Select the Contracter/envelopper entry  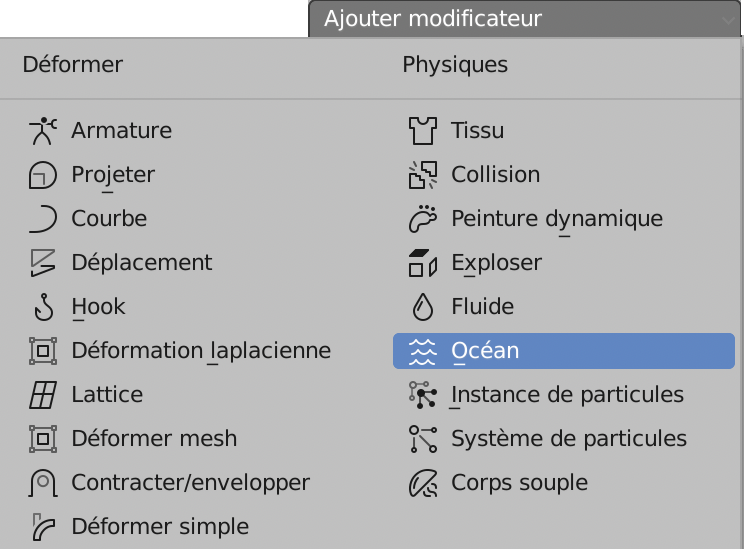tap(190, 483)
